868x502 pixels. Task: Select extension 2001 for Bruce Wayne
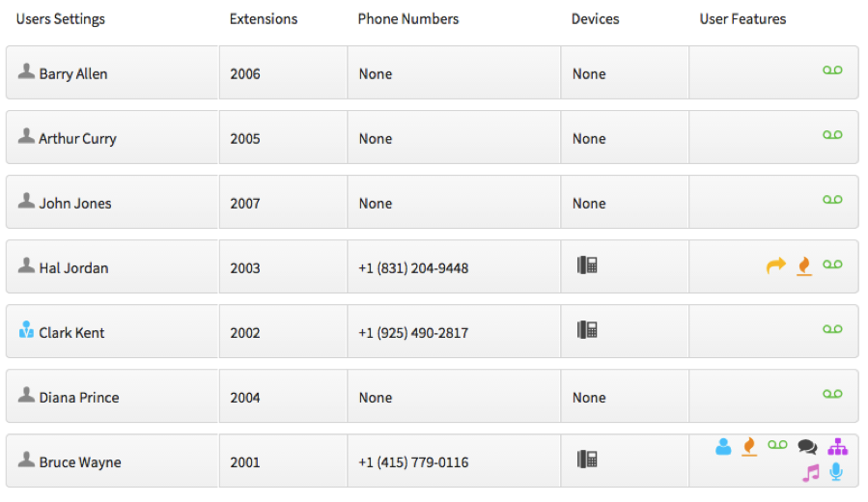coord(245,462)
